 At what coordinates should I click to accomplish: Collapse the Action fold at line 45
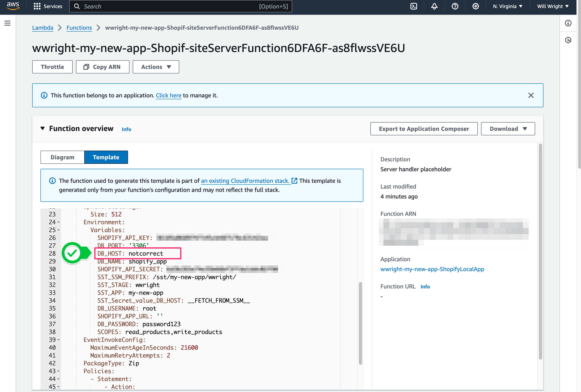tap(58, 387)
